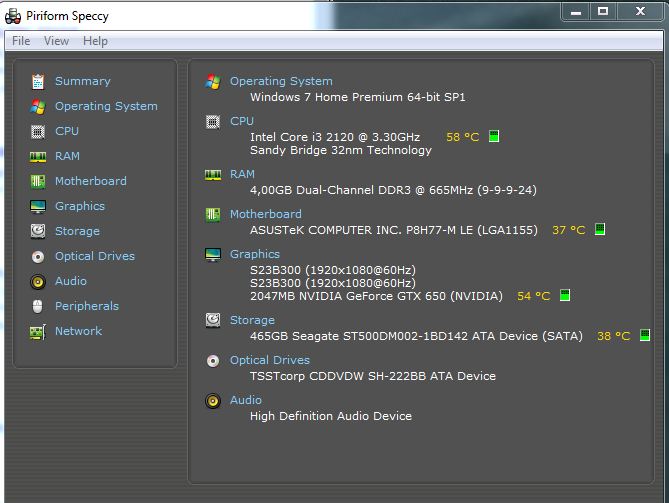Switch to Motherboard sidebar section
669x503 pixels.
[91, 181]
